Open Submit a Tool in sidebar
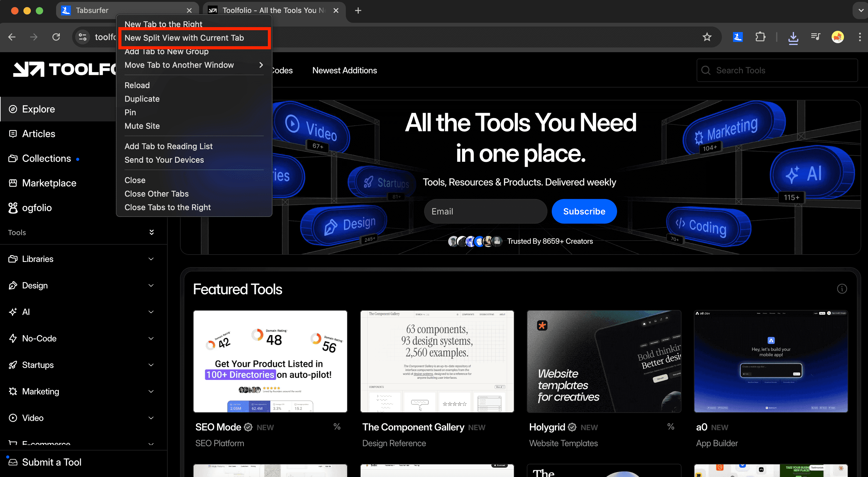This screenshot has width=868, height=477. (51, 462)
